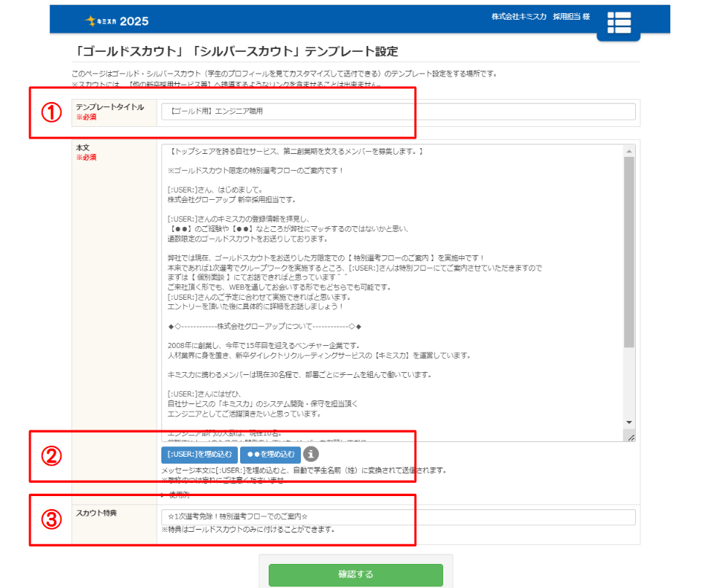Click the 株式会社キミスカ 採用担当 様 account name

tap(540, 17)
